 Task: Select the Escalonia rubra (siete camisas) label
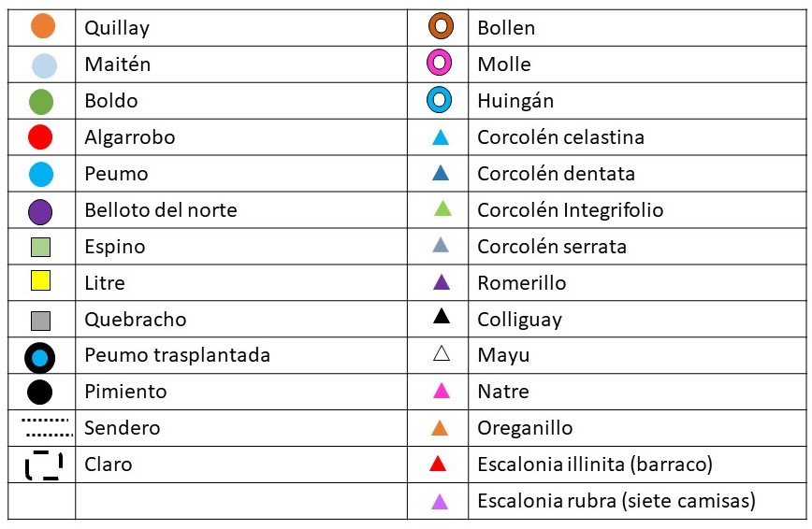(616, 501)
